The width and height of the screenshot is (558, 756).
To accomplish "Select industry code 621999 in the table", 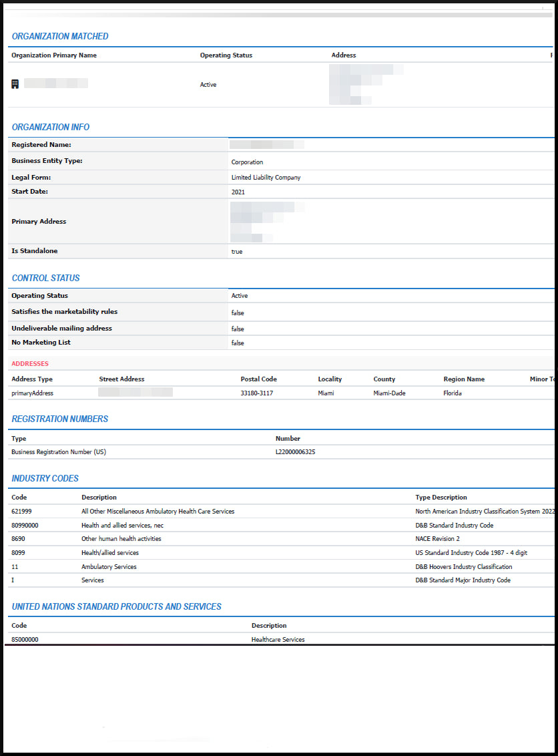I will 20,511.
